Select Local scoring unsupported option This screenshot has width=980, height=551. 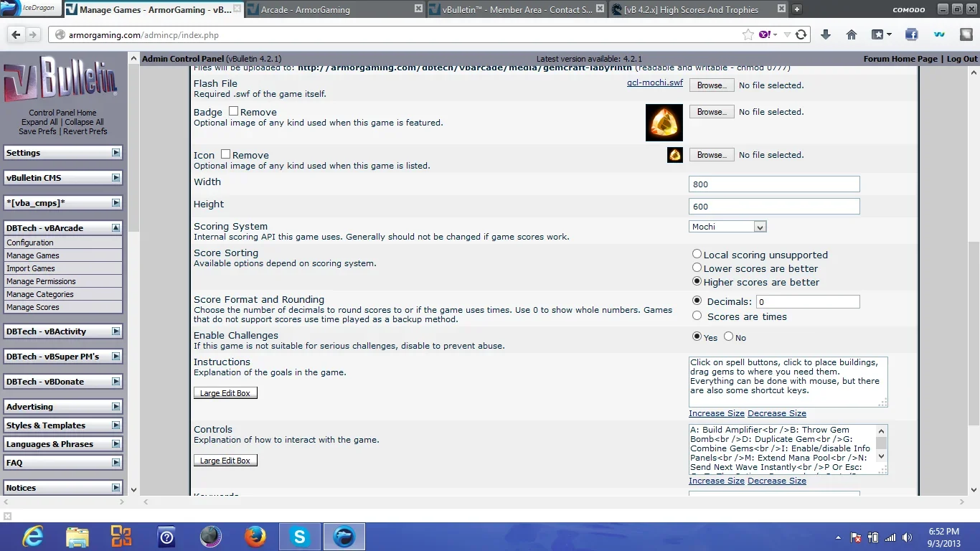697,254
